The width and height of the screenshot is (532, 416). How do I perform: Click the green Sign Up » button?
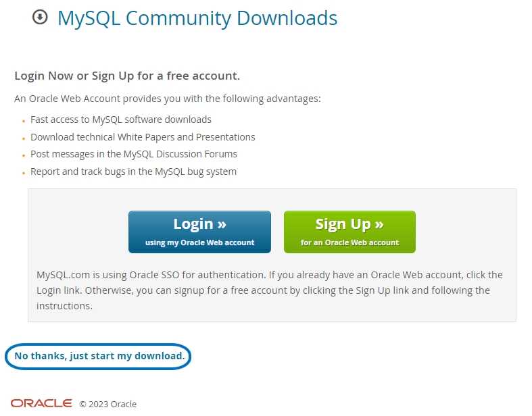pyautogui.click(x=349, y=232)
